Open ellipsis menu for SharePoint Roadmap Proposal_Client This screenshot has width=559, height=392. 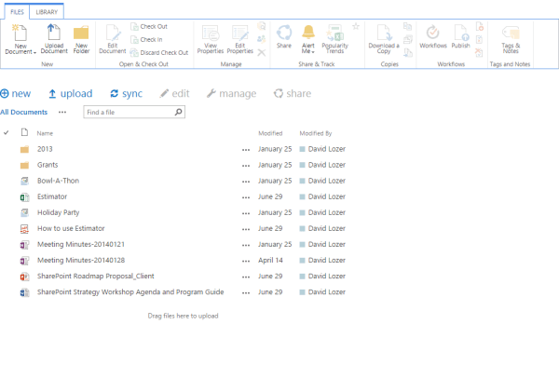point(246,277)
